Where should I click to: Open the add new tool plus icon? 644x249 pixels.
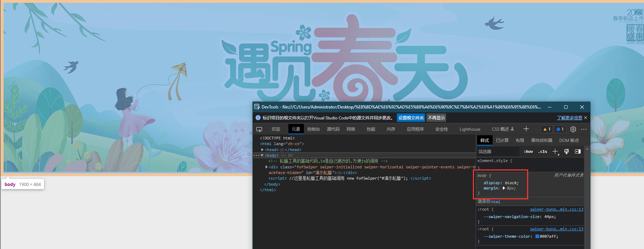(x=526, y=129)
